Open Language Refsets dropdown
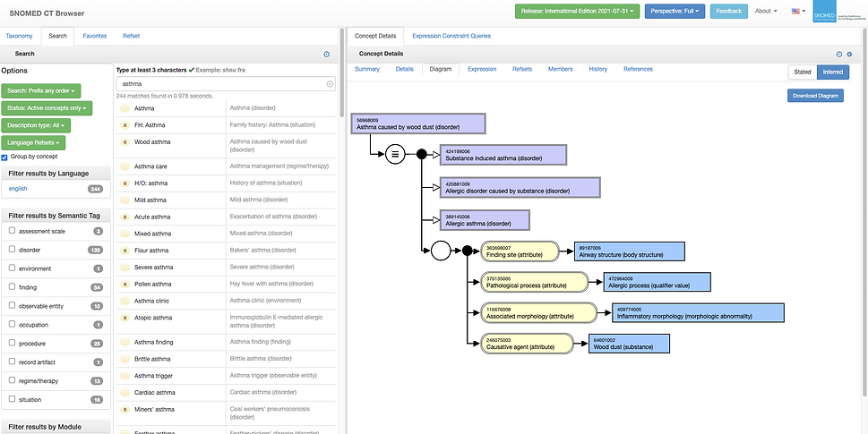Viewport: 868px width, 434px height. tap(33, 142)
